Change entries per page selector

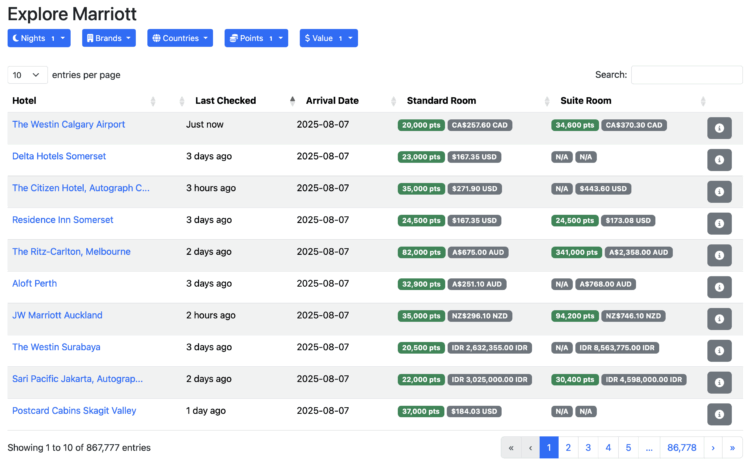27,75
